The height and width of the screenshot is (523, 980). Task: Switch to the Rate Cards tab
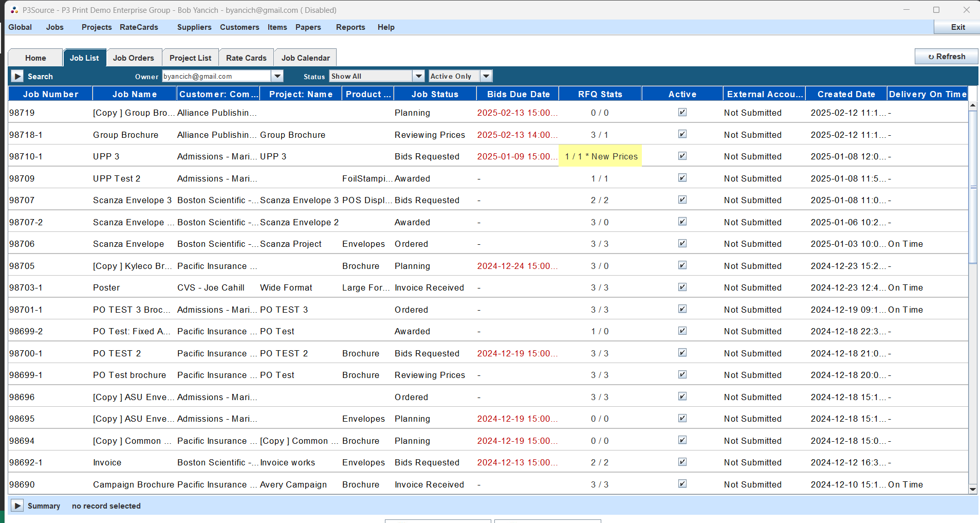(x=246, y=58)
